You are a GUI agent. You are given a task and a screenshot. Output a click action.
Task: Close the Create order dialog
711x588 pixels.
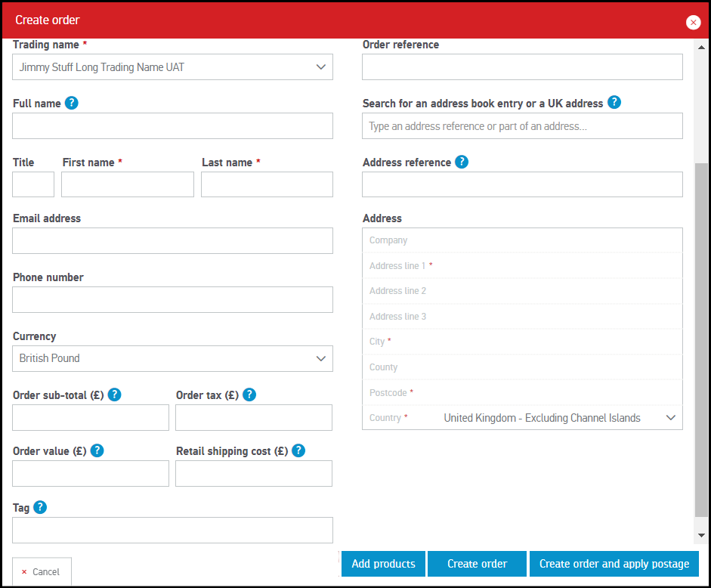[x=693, y=22]
